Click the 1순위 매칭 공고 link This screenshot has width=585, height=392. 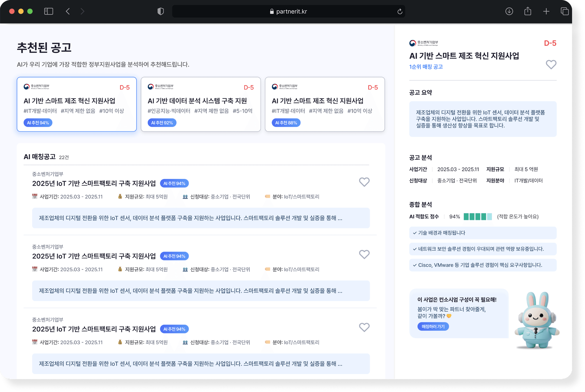pyautogui.click(x=426, y=67)
